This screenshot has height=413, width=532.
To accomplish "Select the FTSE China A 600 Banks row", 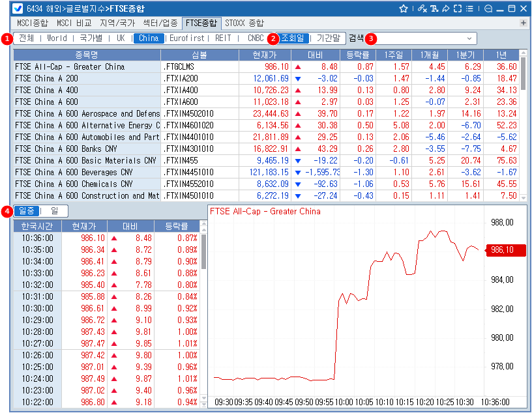I will [x=87, y=149].
